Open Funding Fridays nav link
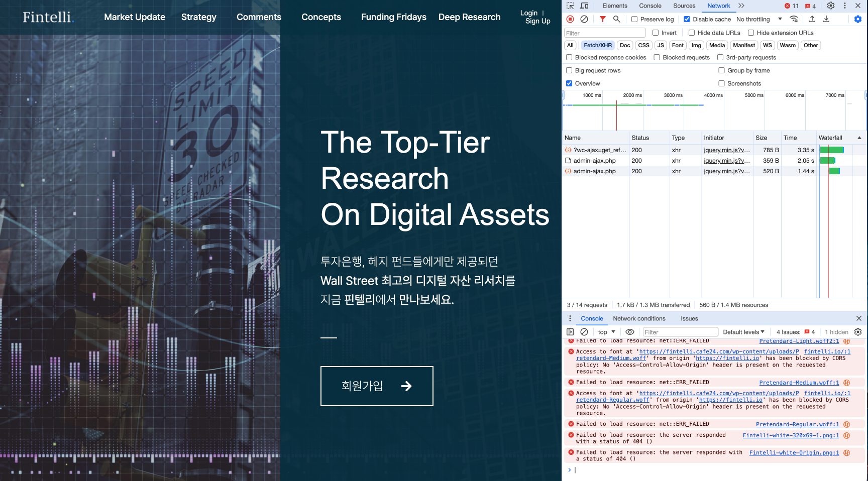868x481 pixels. point(394,17)
